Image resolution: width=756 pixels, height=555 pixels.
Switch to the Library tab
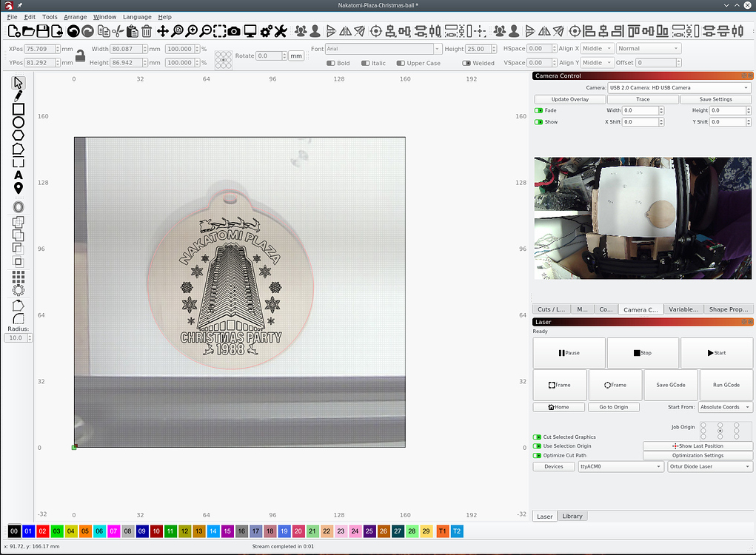tap(572, 516)
